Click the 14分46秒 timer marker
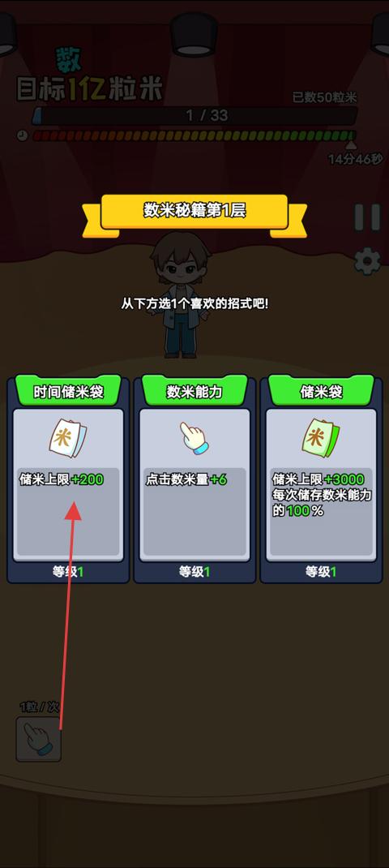 355,160
